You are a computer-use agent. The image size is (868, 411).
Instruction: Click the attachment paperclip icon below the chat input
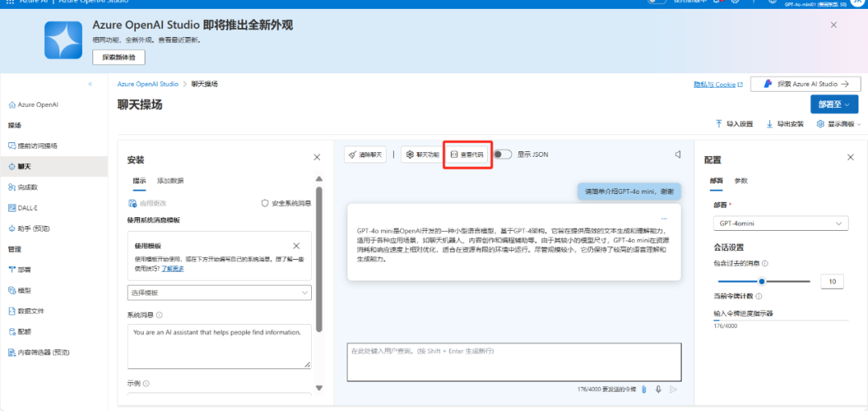tap(644, 389)
